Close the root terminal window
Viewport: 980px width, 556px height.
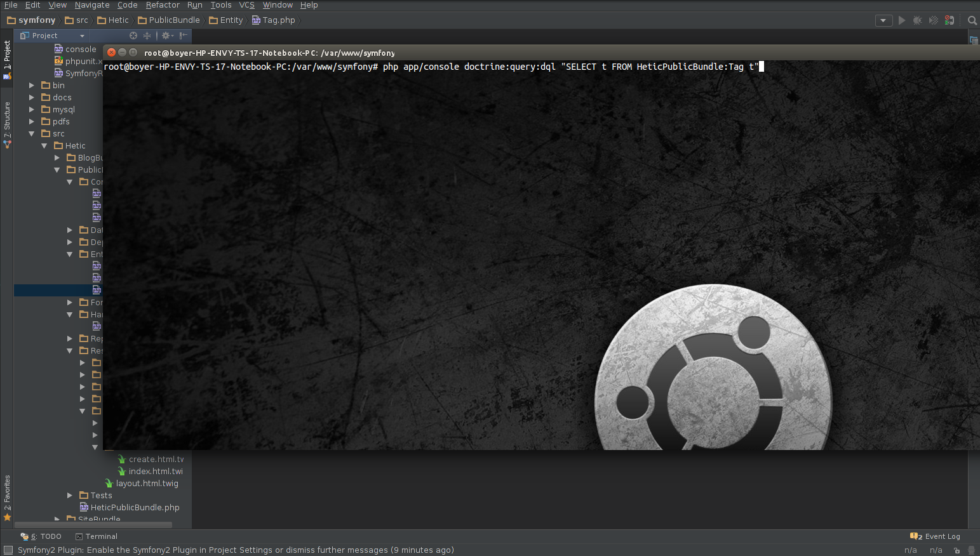click(112, 53)
